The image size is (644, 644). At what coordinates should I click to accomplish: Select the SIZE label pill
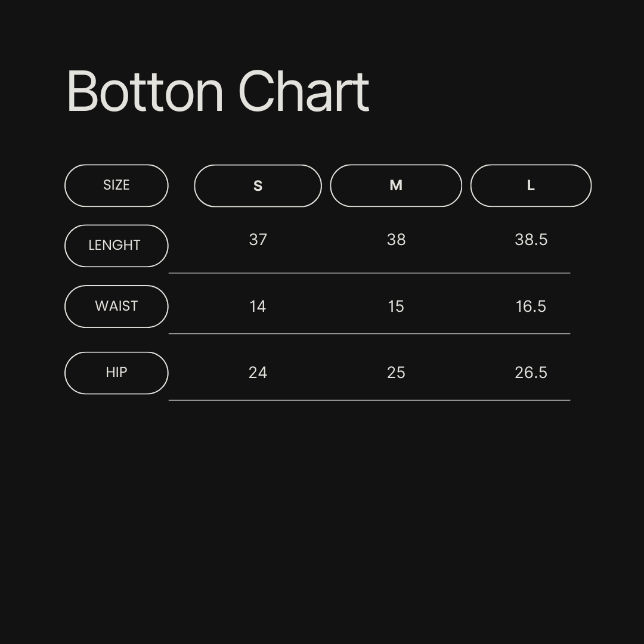[116, 185]
